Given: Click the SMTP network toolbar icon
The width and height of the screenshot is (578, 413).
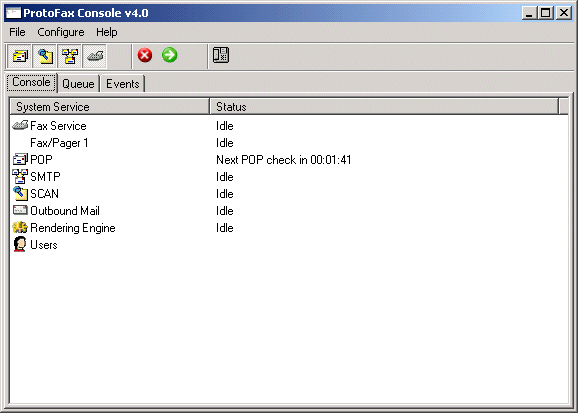Looking at the screenshot, I should pyautogui.click(x=70, y=56).
